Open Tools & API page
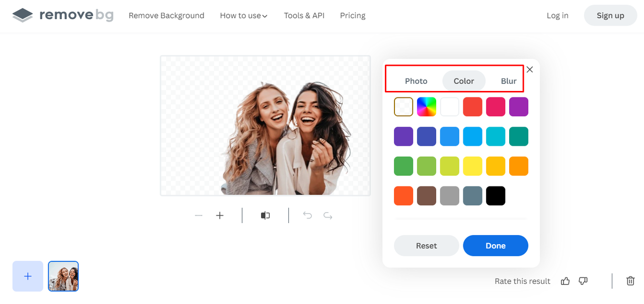This screenshot has width=644, height=304. coord(304,16)
